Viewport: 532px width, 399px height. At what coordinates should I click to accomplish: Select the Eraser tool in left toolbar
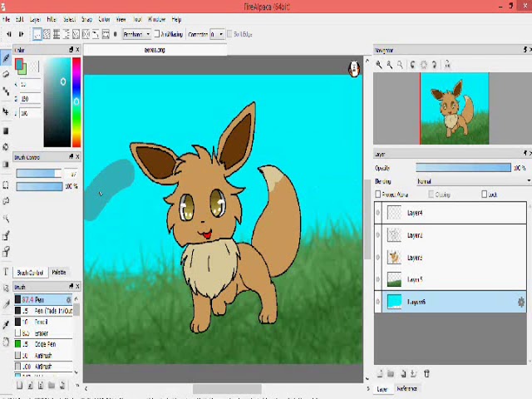click(6, 74)
